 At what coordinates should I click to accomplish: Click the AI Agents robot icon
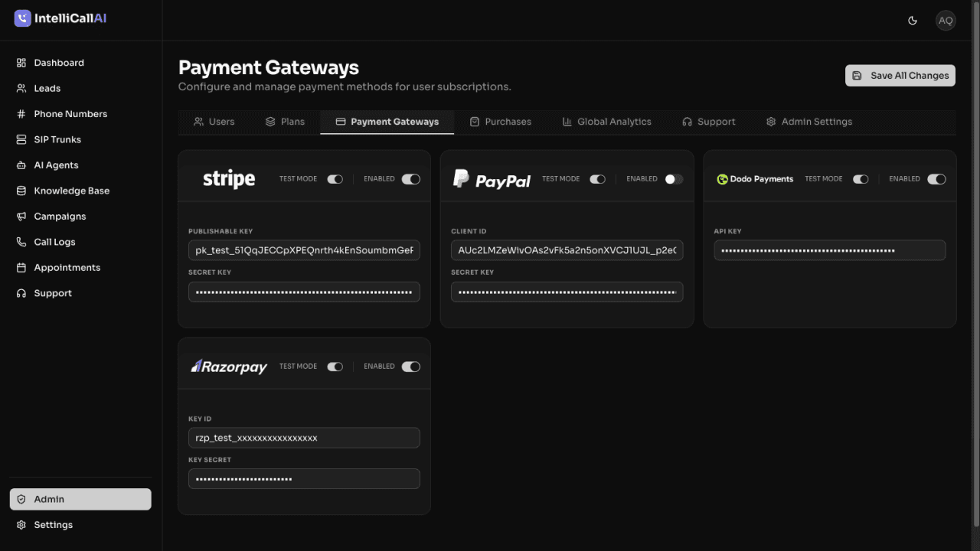tap(21, 165)
